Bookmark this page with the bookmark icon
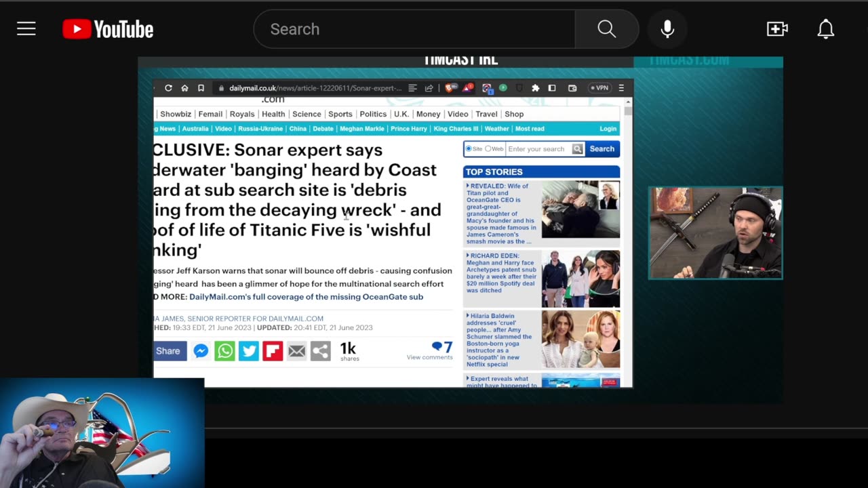This screenshot has height=488, width=868. click(x=201, y=88)
